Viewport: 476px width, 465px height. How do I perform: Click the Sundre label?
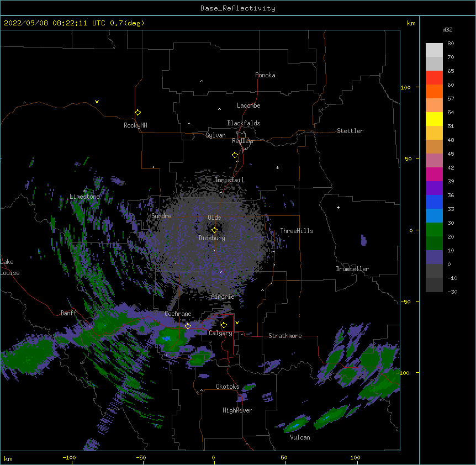[161, 216]
